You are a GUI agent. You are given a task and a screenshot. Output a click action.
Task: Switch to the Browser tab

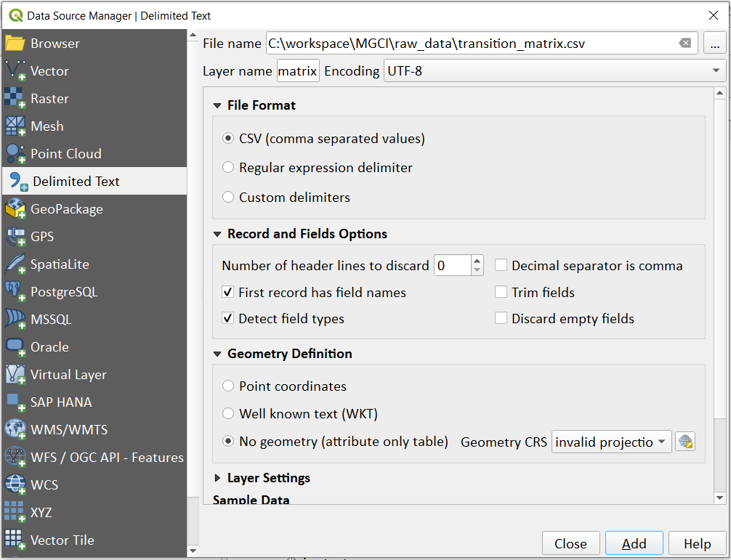click(94, 44)
